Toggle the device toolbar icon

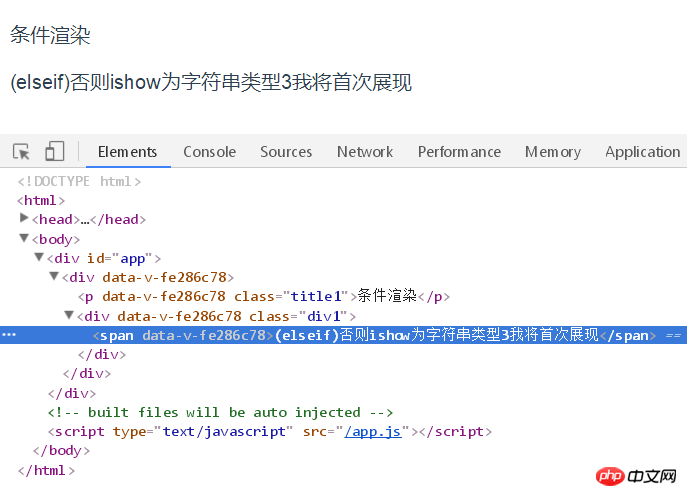(55, 151)
